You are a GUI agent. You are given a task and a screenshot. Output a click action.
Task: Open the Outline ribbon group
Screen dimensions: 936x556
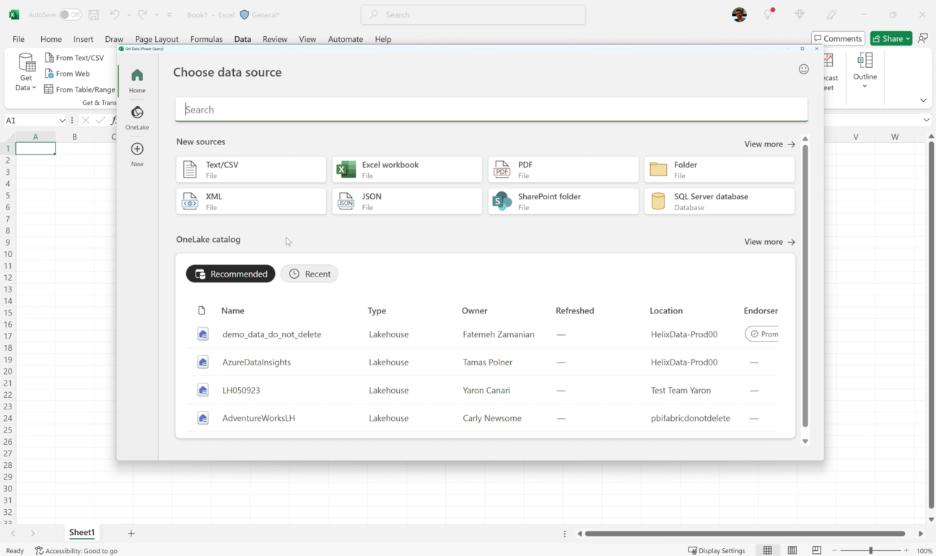point(864,70)
